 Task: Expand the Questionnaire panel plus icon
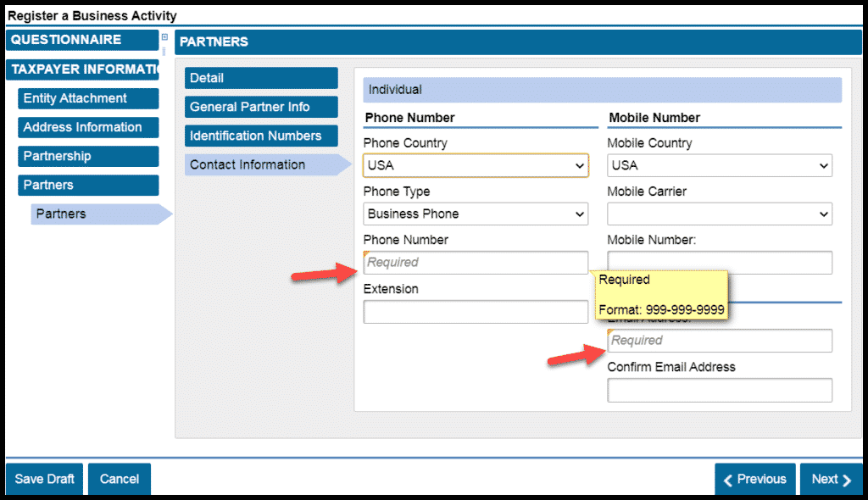(164, 37)
